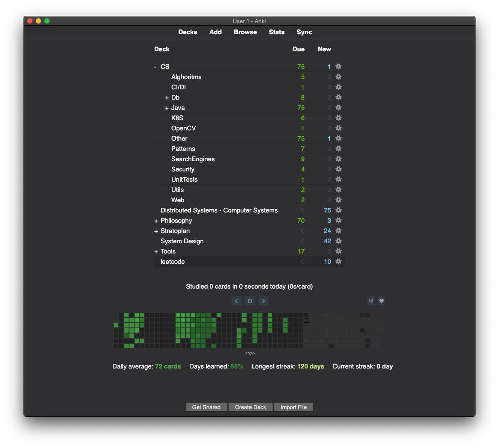Open heatmap settings sliders icon

pos(371,301)
